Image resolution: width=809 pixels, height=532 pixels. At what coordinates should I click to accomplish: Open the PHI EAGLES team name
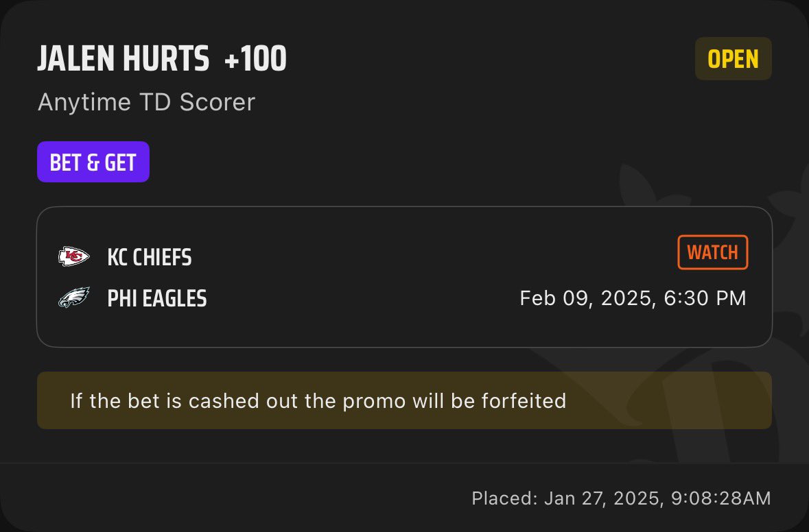click(157, 298)
